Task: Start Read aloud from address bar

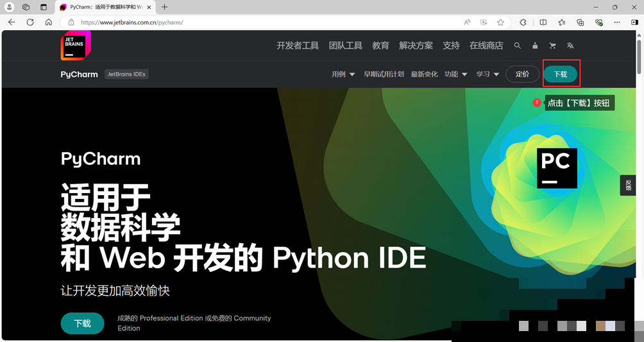Action: pyautogui.click(x=467, y=22)
